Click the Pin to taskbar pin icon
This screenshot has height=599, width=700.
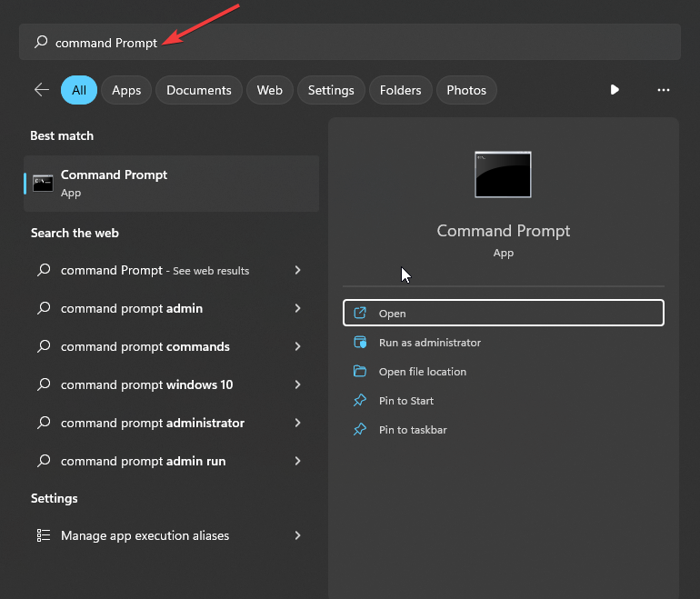click(360, 430)
